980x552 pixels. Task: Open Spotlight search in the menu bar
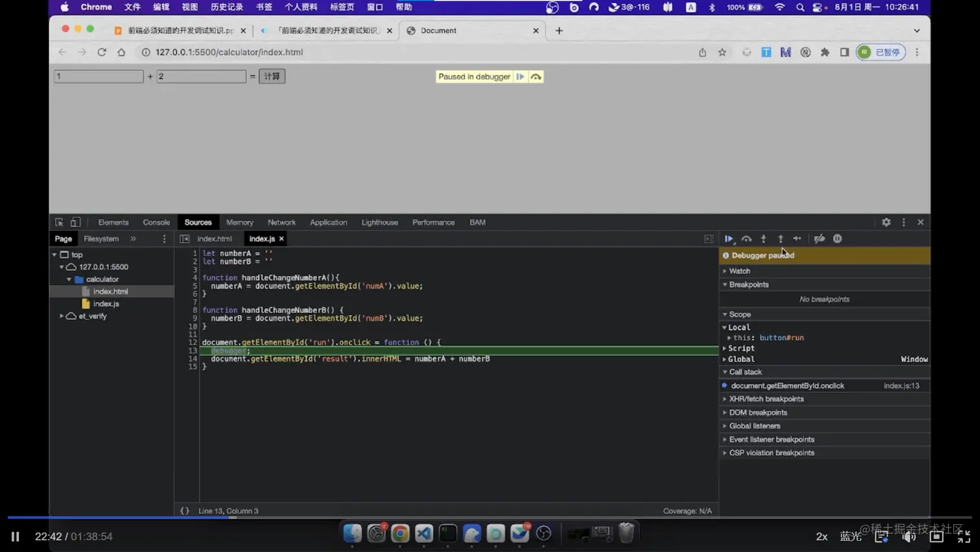(x=800, y=7)
